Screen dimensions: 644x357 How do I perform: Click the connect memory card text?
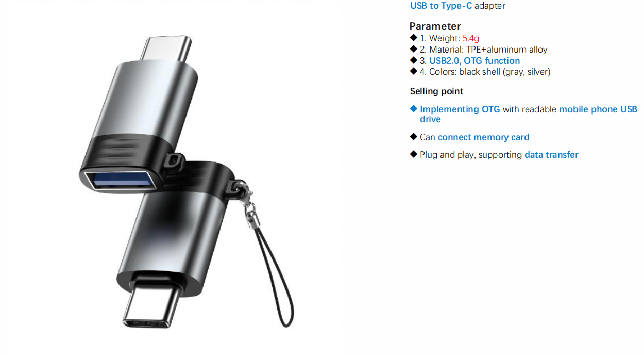pos(483,137)
